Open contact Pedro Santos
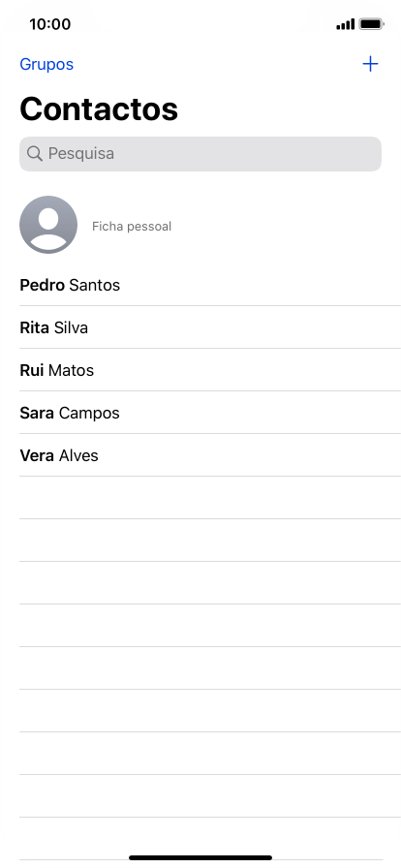Viewport: 401px width, 868px height. (x=210, y=285)
